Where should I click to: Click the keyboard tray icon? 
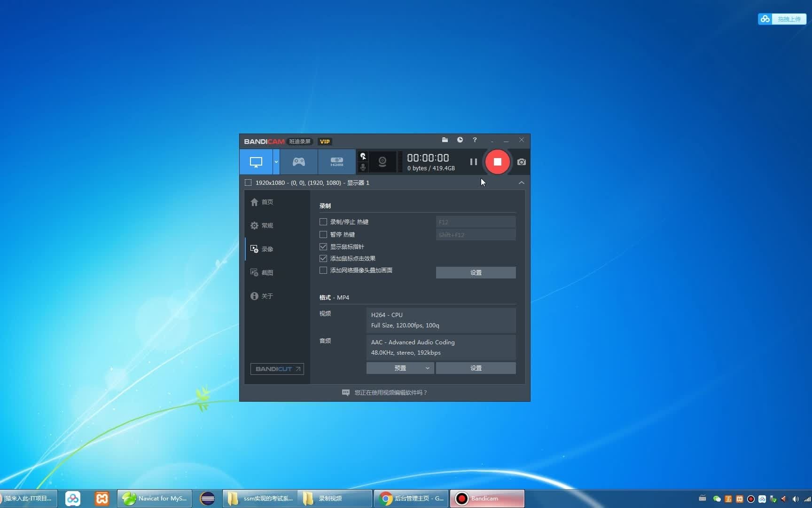(703, 499)
